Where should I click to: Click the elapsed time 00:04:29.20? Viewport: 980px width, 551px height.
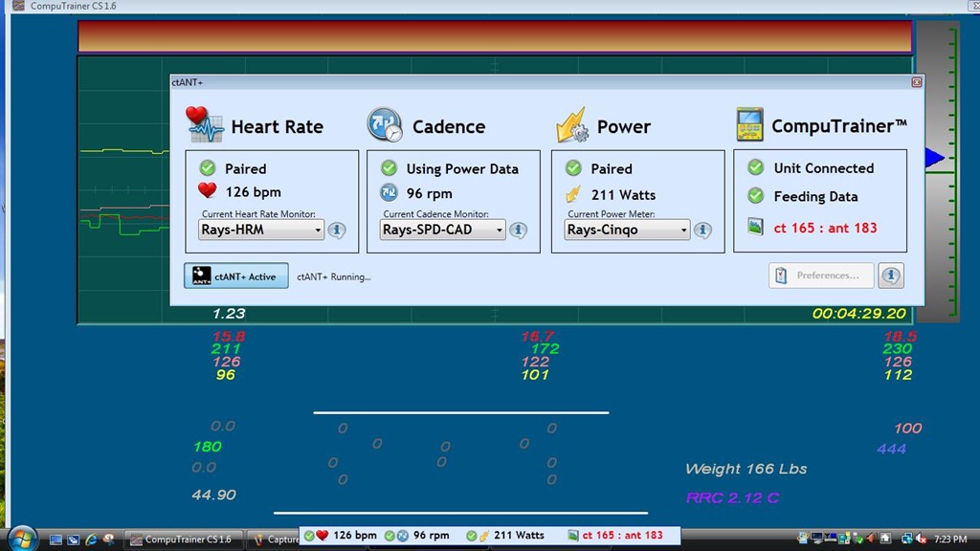[858, 314]
